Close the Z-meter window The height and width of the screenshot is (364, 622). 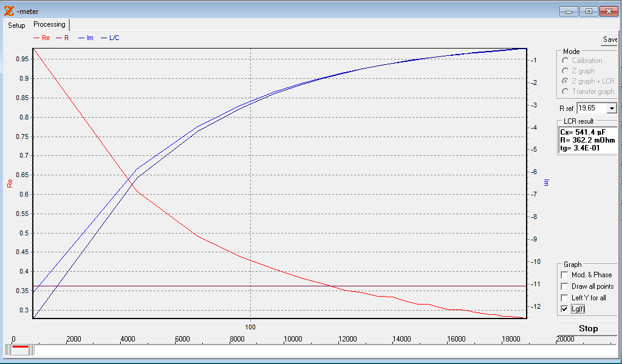(x=609, y=12)
